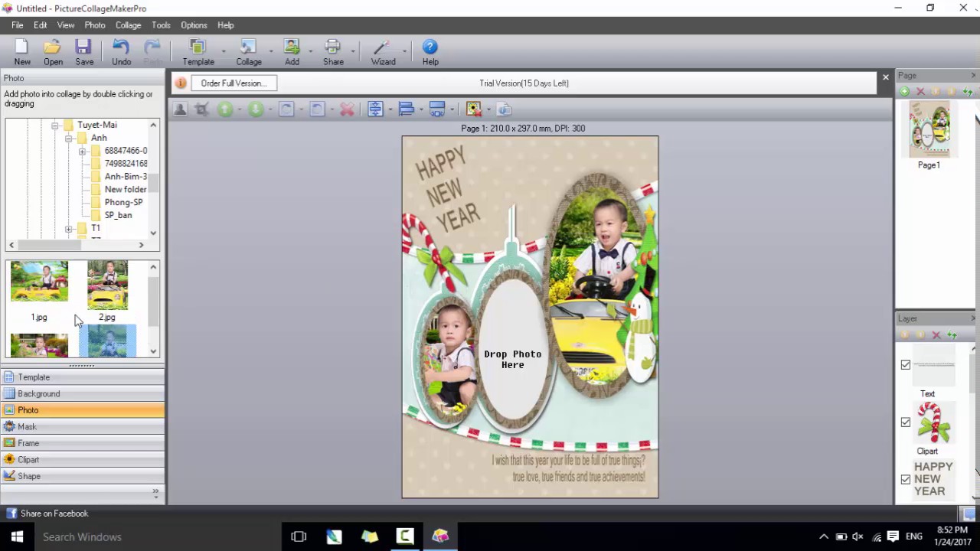Save the collage with the Save icon

click(x=84, y=52)
